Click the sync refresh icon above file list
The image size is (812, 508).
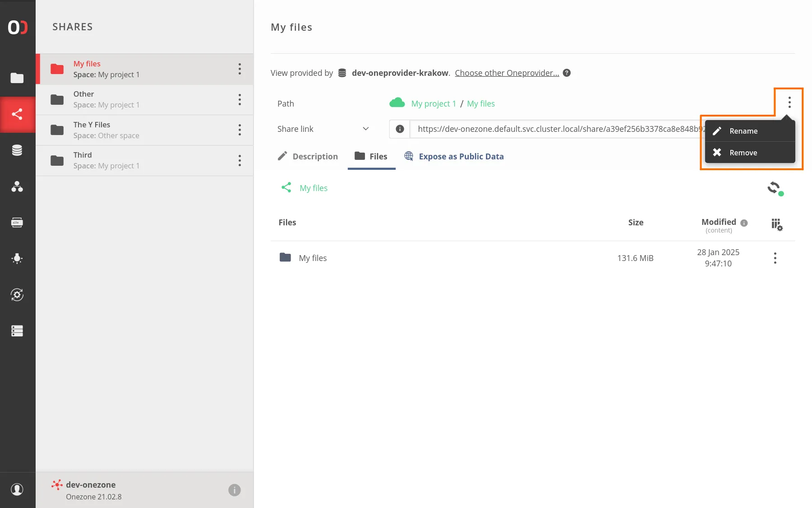(775, 188)
